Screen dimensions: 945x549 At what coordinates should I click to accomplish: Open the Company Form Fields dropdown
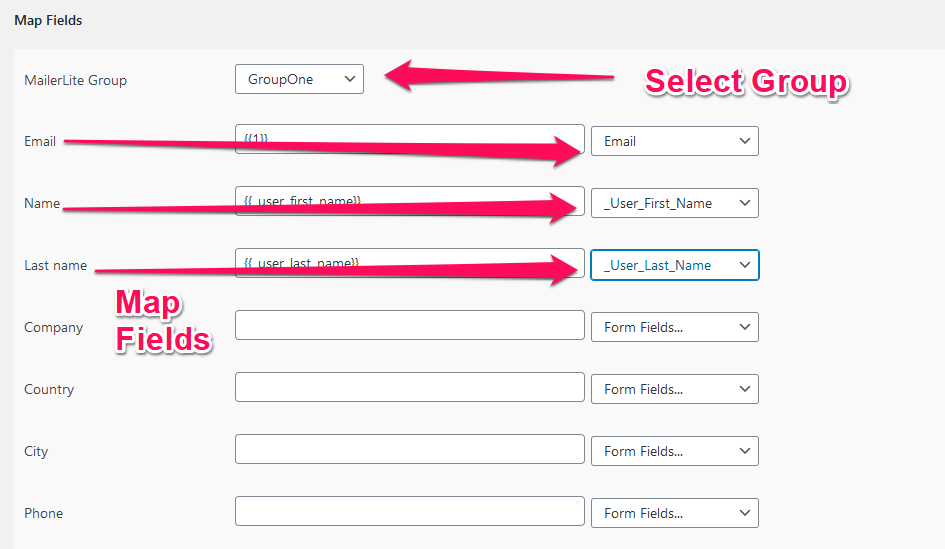tap(674, 327)
